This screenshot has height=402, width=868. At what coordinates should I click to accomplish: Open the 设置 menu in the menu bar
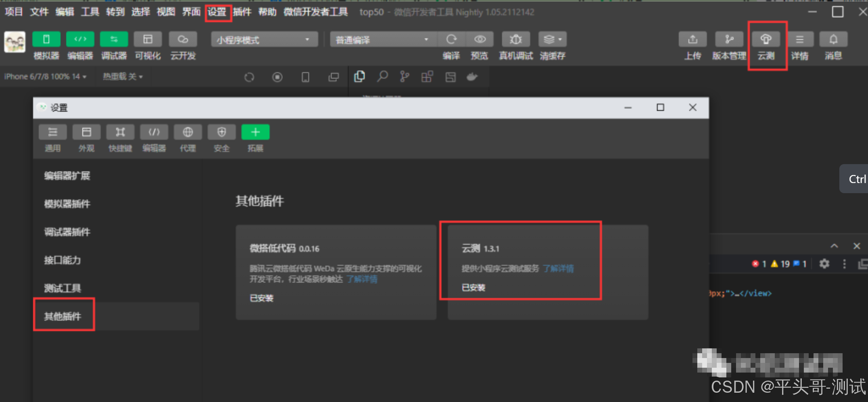217,12
